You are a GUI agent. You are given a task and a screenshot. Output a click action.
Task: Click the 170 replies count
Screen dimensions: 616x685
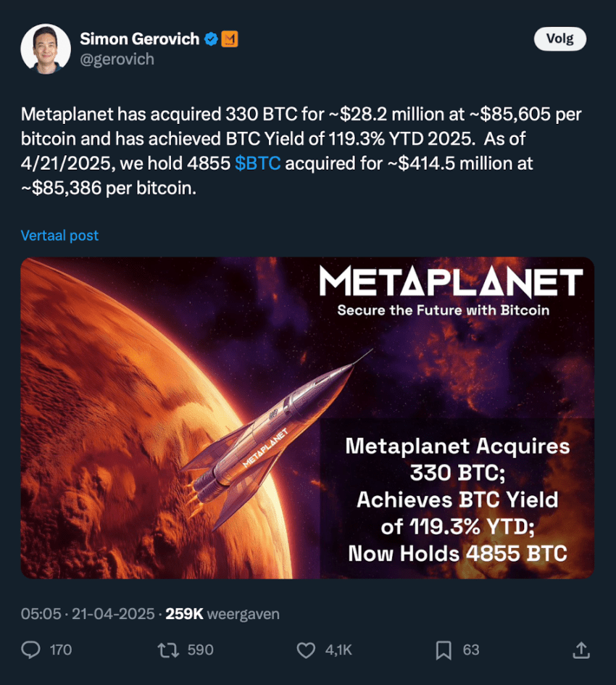pos(61,649)
